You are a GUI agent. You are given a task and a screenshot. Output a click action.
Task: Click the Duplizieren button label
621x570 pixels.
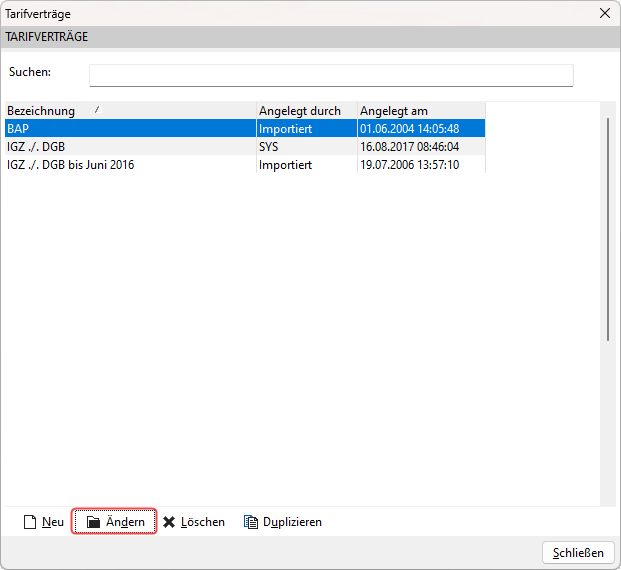click(x=292, y=522)
